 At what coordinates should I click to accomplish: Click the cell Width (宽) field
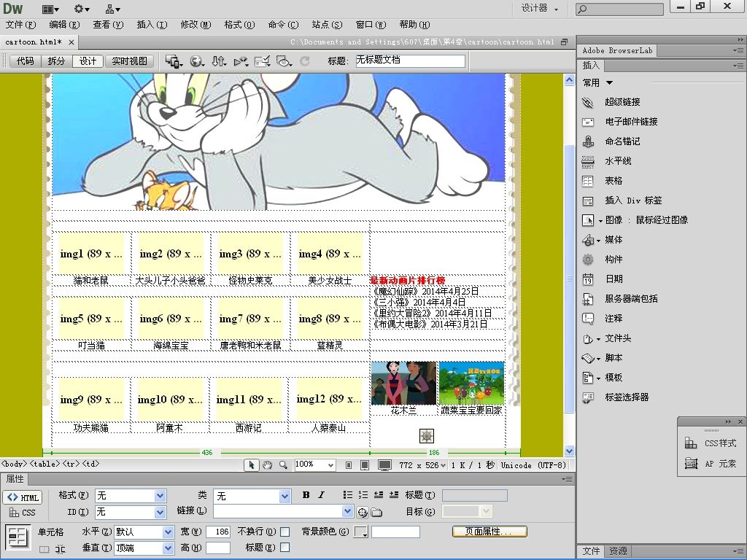tap(218, 532)
